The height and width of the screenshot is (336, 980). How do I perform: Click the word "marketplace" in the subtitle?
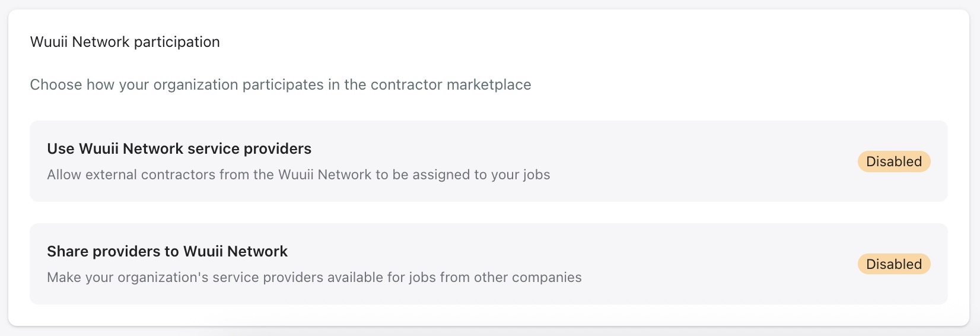click(489, 85)
